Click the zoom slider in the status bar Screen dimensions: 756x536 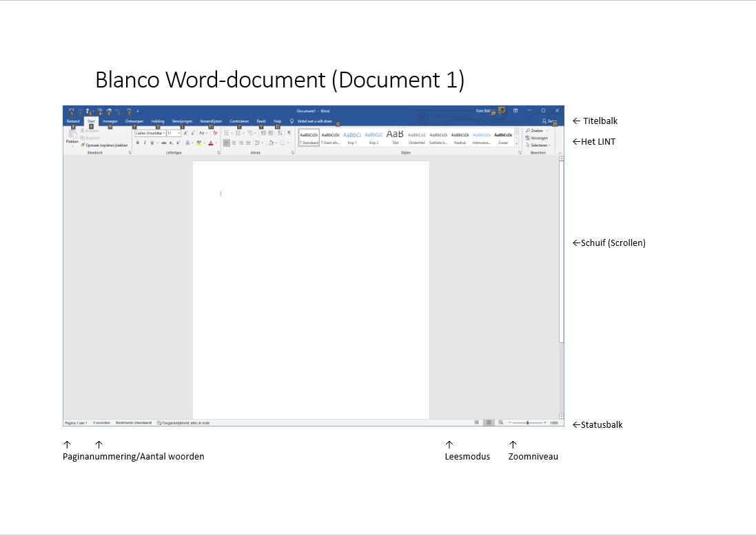click(529, 422)
